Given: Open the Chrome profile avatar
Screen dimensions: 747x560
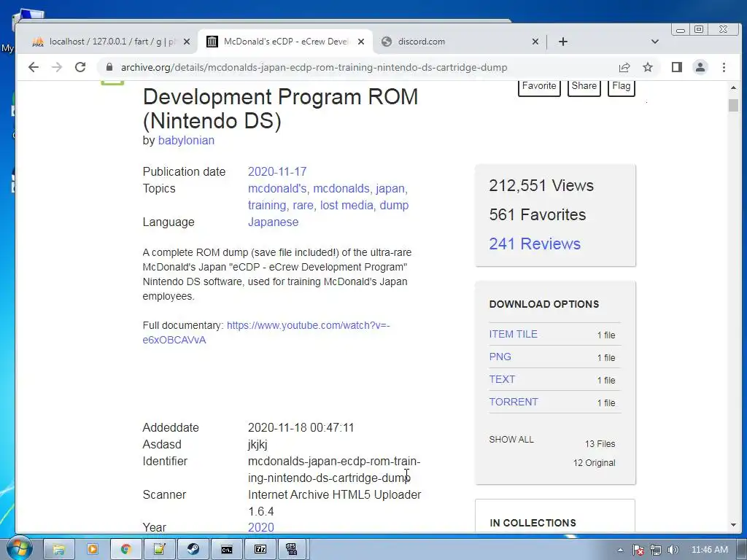Looking at the screenshot, I should click(x=700, y=67).
